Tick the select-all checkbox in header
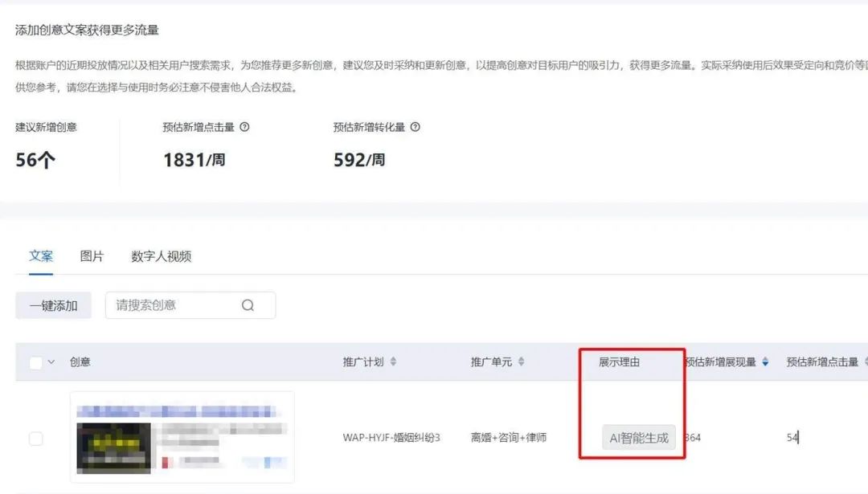The image size is (868, 494). pyautogui.click(x=35, y=363)
